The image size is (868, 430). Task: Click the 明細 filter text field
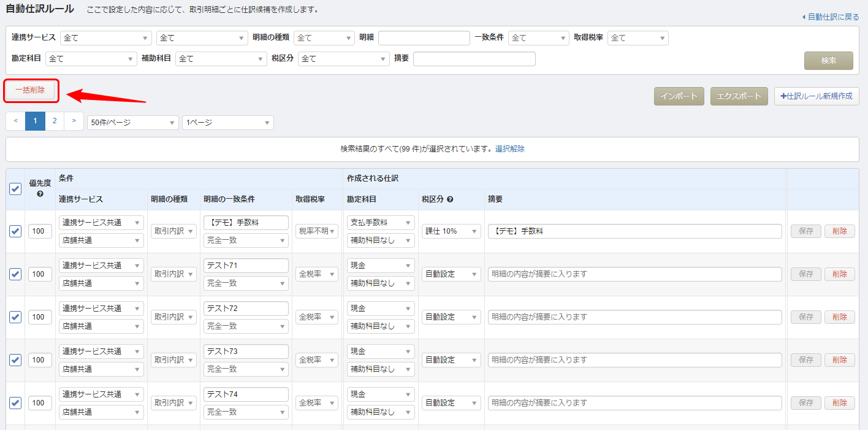[424, 38]
